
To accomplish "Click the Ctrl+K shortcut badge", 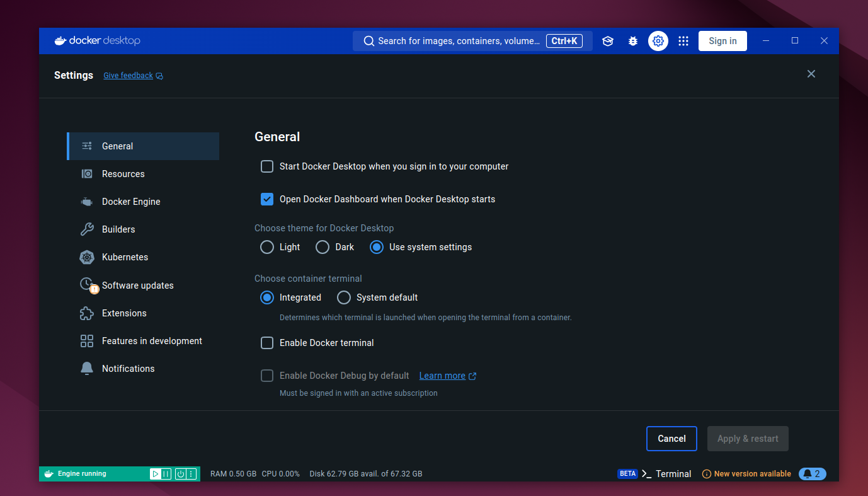I will coord(564,41).
